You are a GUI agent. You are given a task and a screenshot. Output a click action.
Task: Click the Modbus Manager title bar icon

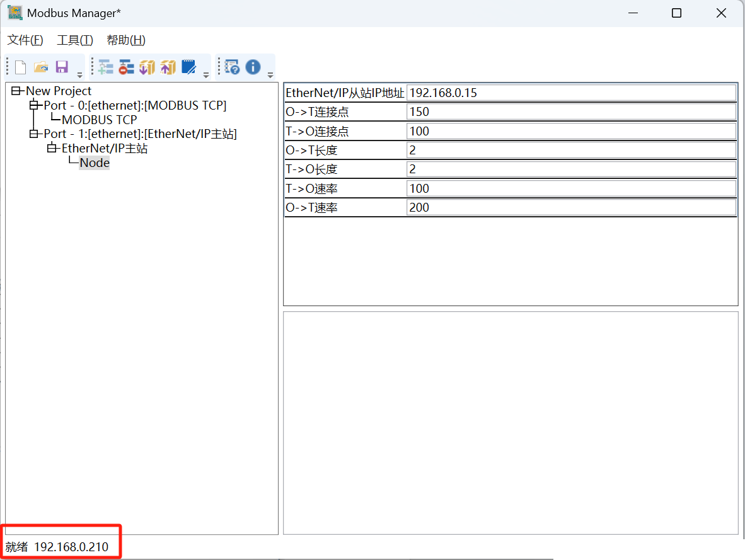click(14, 13)
